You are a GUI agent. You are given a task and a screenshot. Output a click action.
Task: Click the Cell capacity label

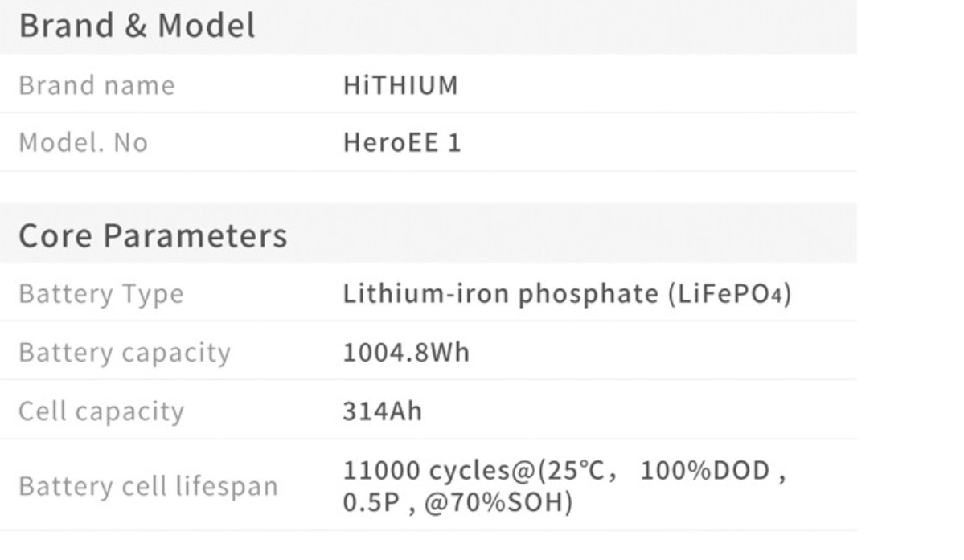[101, 411]
